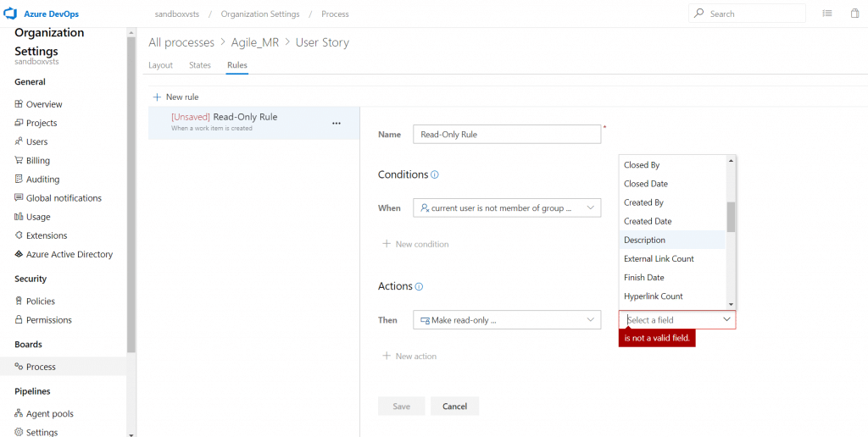Open Organization Settings in top breadcrumb
868x437 pixels.
point(260,14)
